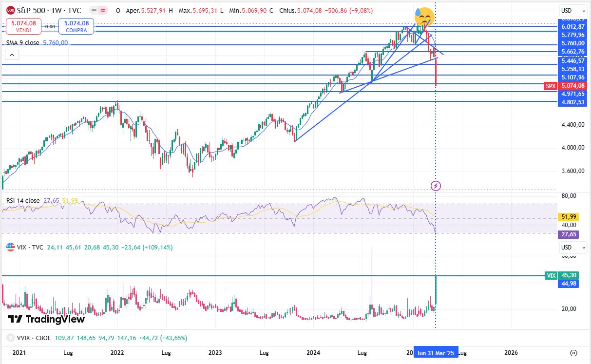Select the 5.779,96 horizontal line price label
591x364 pixels.
click(572, 35)
